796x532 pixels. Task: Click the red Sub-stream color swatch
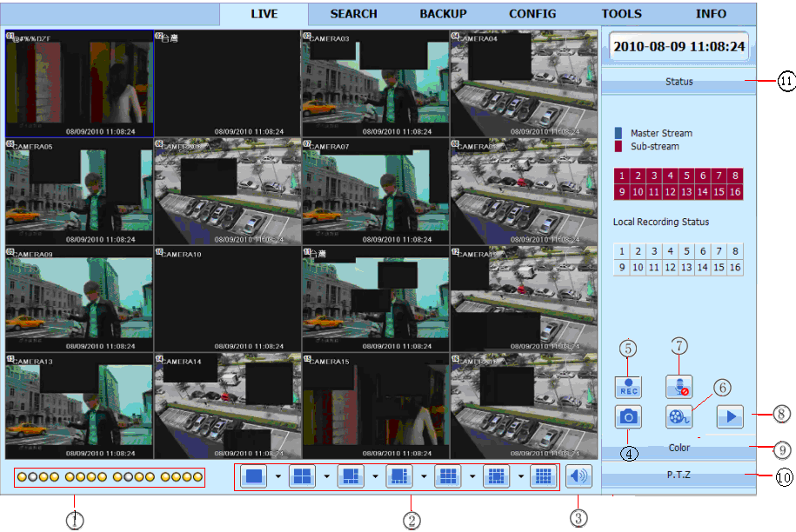(619, 146)
